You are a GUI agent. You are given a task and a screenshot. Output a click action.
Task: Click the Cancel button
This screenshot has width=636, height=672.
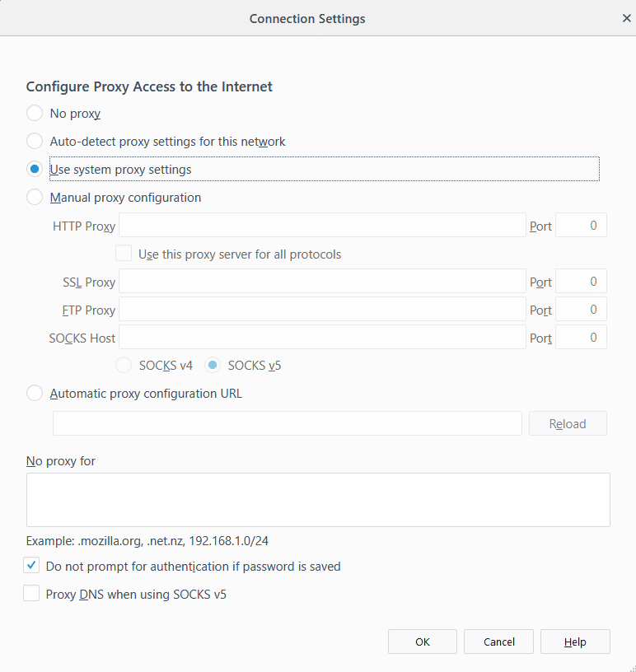coord(498,642)
